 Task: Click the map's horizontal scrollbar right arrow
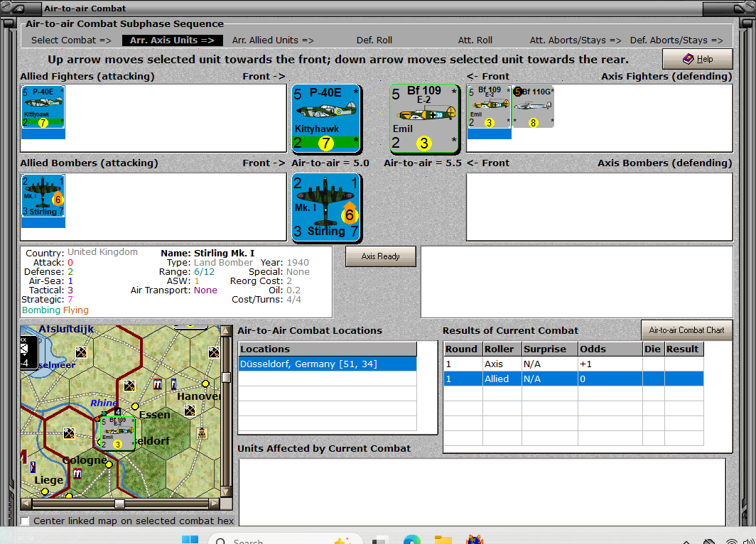click(214, 504)
